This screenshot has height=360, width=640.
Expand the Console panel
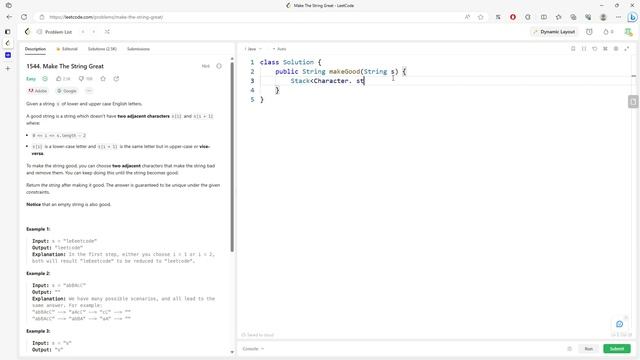point(253,349)
